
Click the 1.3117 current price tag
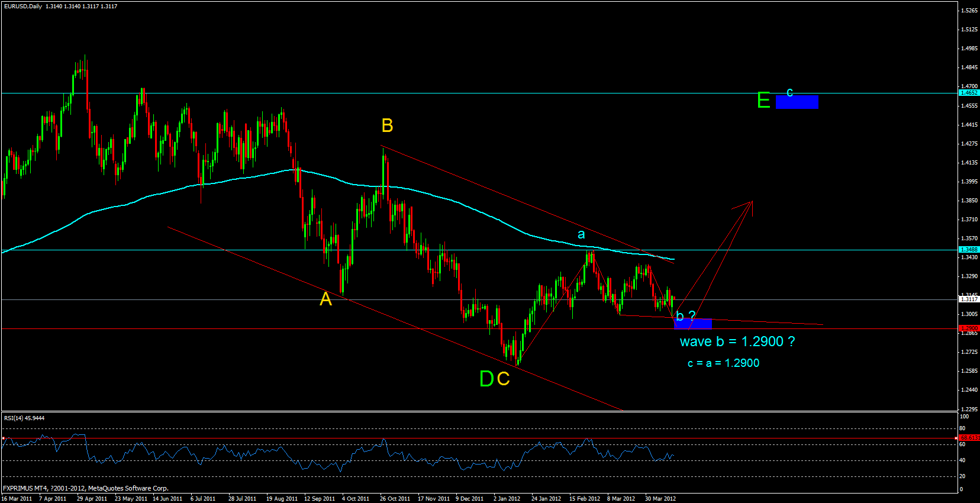(969, 299)
